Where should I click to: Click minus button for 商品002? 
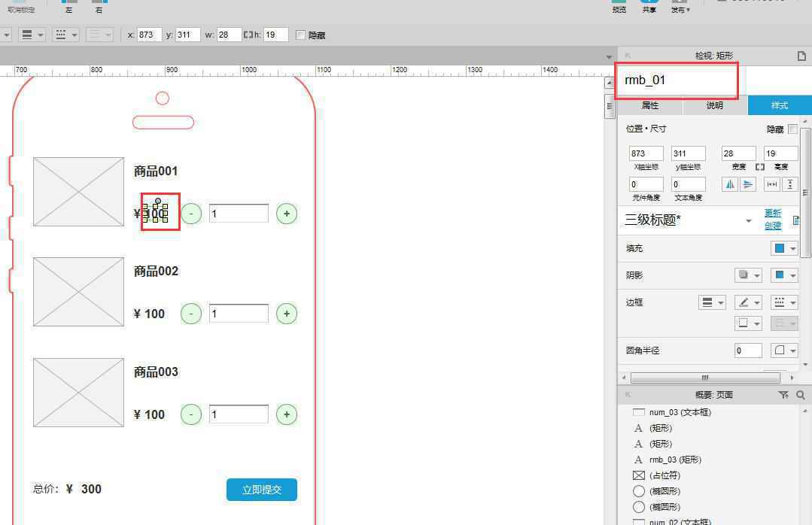(191, 314)
